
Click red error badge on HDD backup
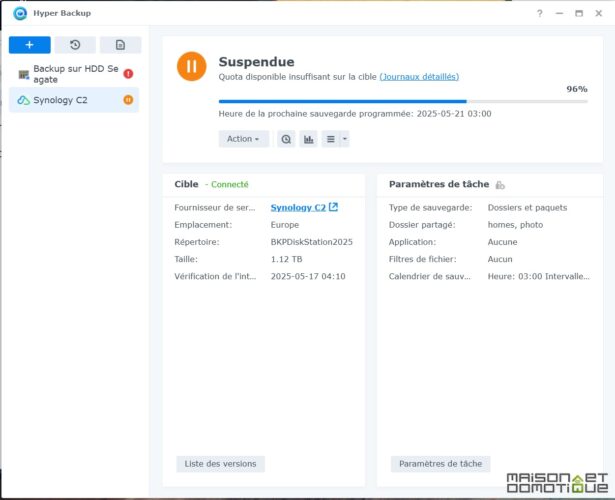pos(128,74)
